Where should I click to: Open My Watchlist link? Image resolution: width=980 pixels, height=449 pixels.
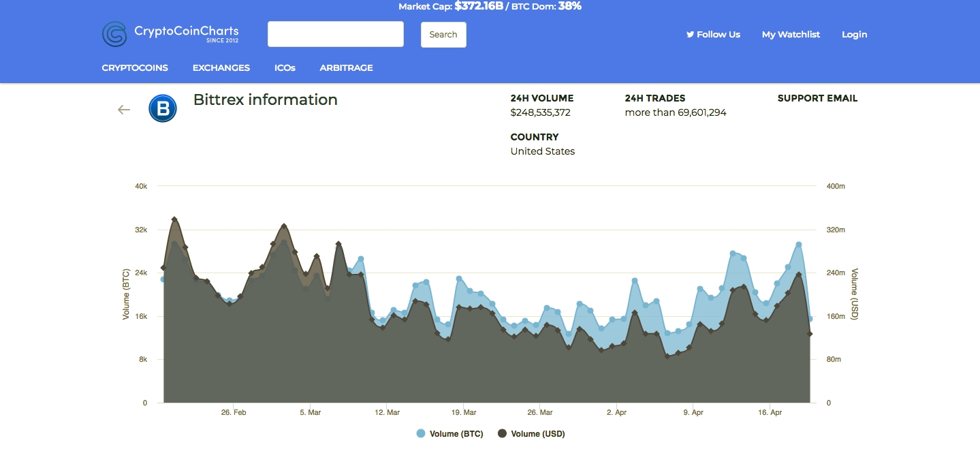point(791,34)
